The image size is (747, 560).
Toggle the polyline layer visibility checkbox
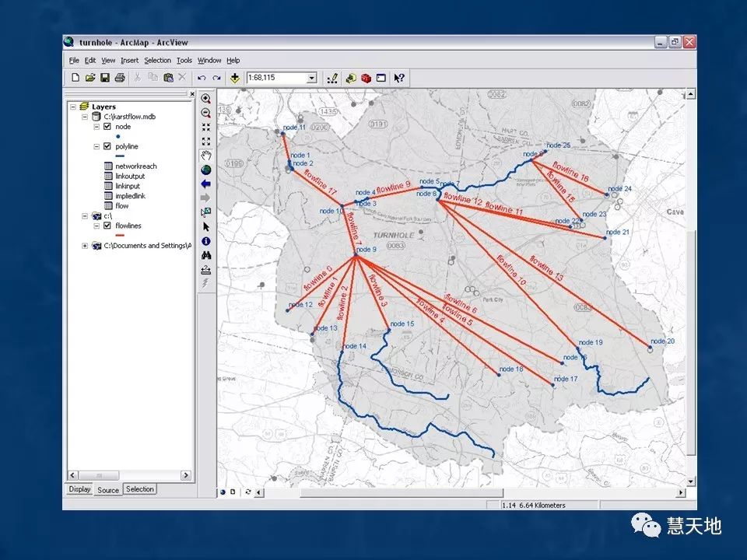107,146
